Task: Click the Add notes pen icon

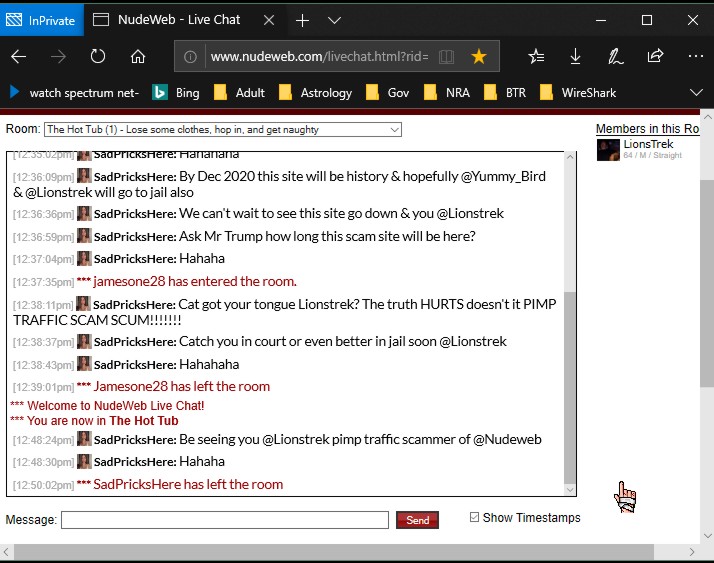Action: [616, 56]
